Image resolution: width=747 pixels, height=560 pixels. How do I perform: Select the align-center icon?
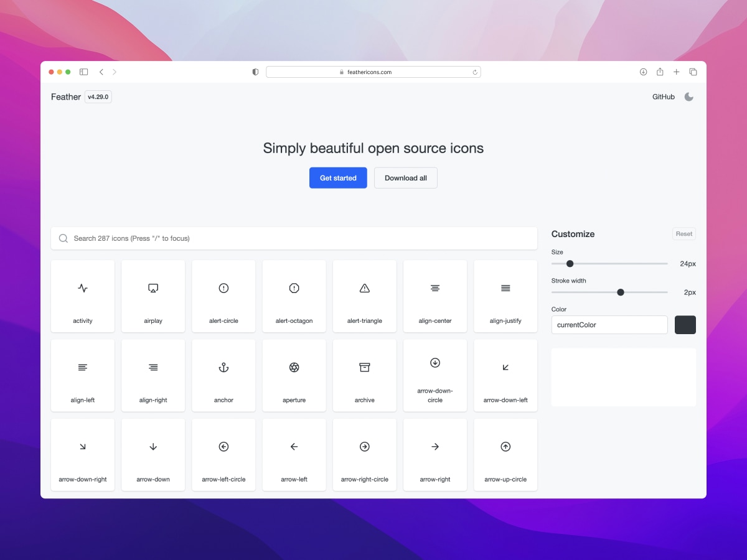point(435,296)
